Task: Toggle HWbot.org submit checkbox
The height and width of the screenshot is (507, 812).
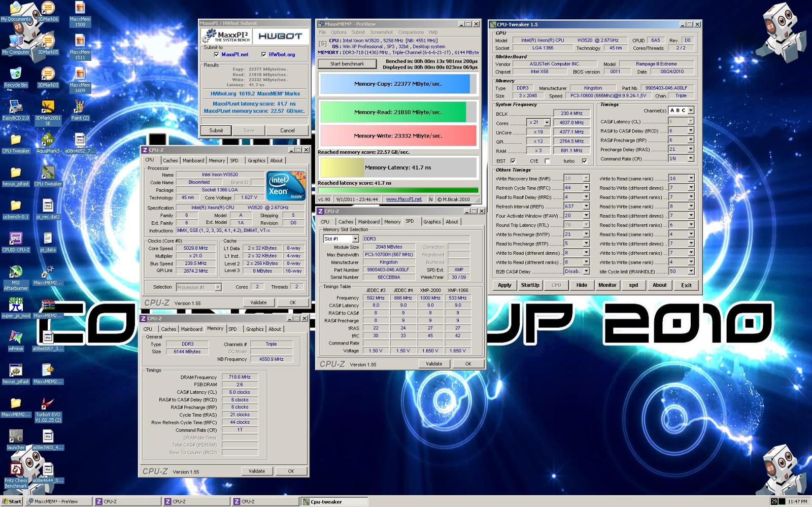Action: pos(264,54)
